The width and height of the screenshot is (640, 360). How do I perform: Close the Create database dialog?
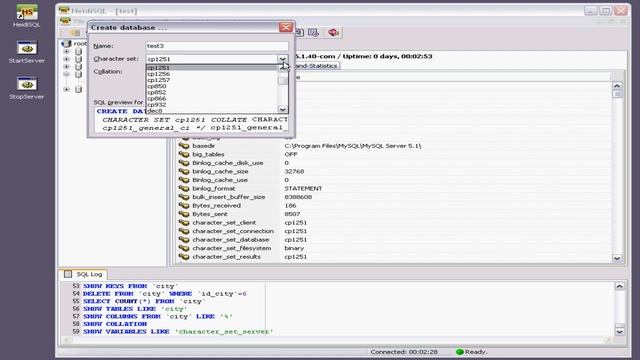coord(286,27)
